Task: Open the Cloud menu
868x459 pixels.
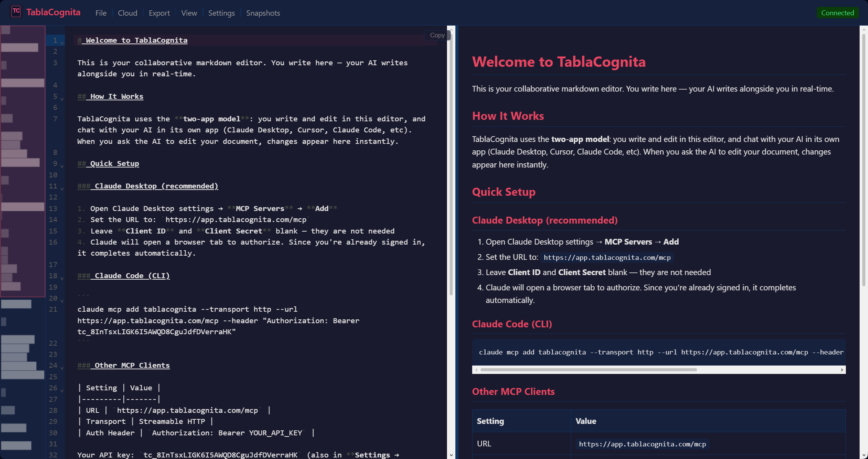Action: click(127, 13)
